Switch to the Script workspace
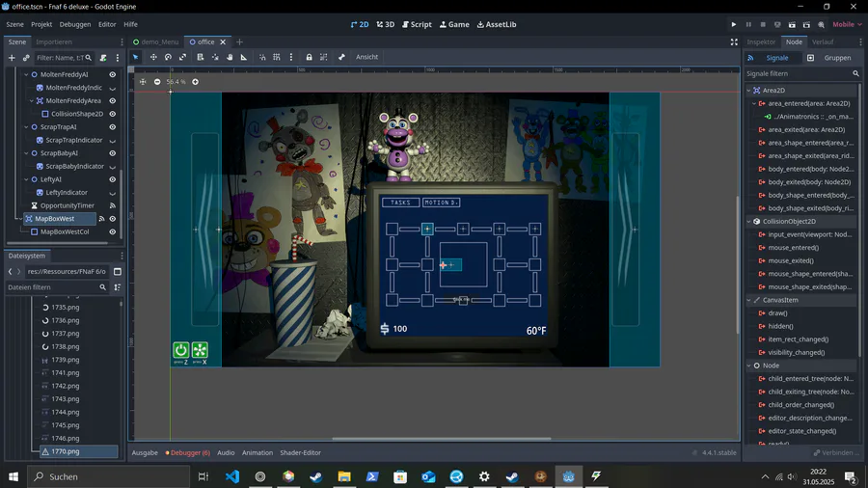Screen dimensions: 868x488 click(417, 24)
